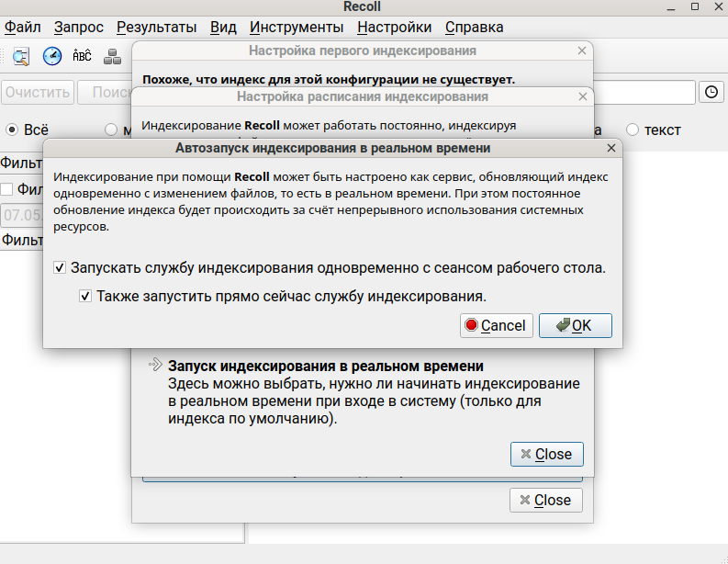Select the 'текст' radio button
The image size is (728, 564).
(x=633, y=130)
